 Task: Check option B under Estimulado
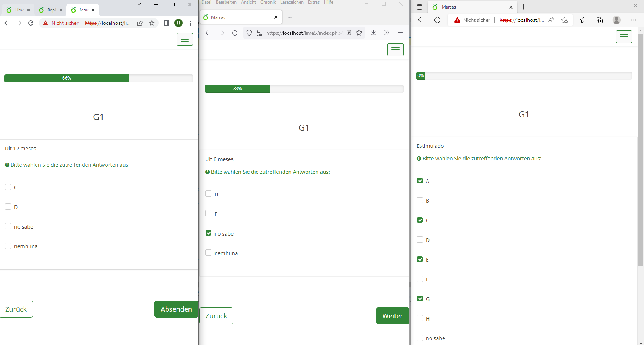tap(420, 200)
